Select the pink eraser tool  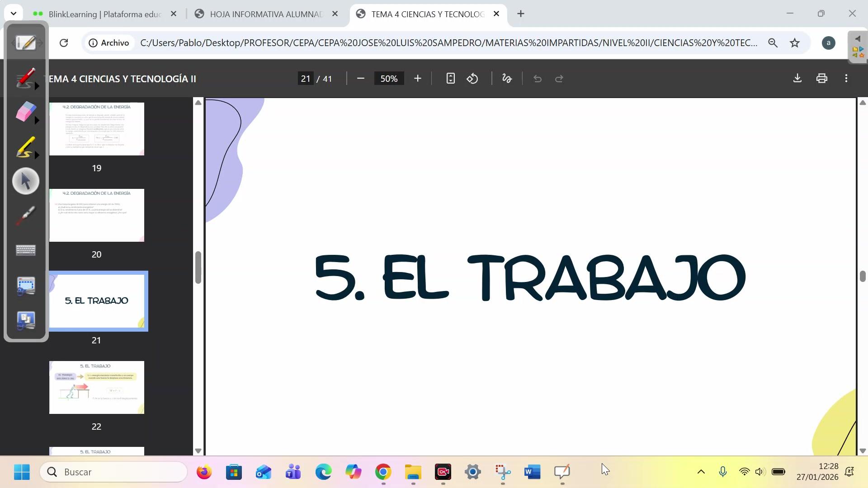pyautogui.click(x=25, y=112)
